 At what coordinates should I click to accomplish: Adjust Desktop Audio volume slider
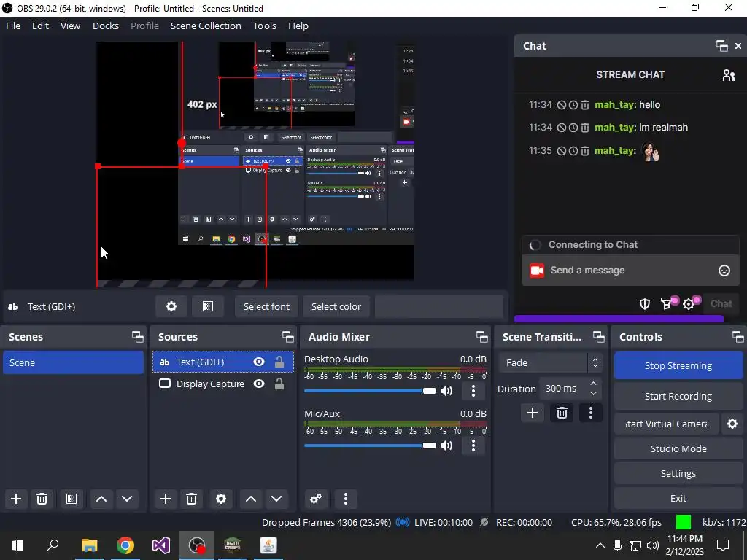[x=370, y=391]
